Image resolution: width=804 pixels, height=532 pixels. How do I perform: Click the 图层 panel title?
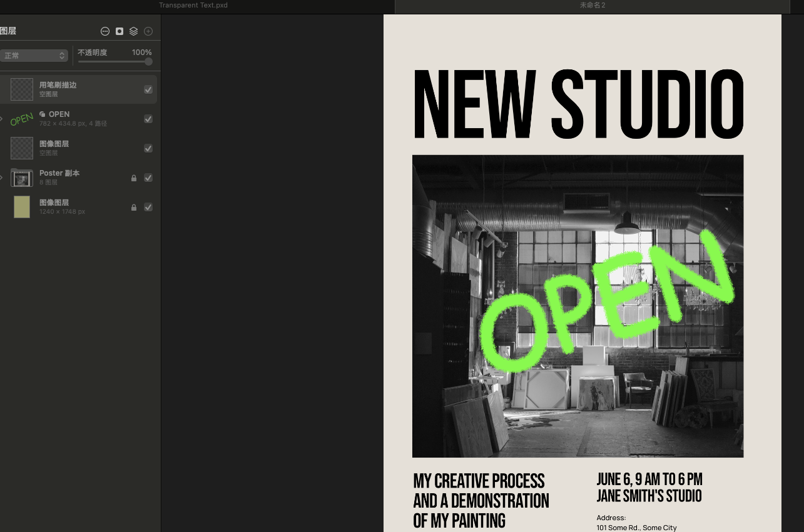(8, 31)
